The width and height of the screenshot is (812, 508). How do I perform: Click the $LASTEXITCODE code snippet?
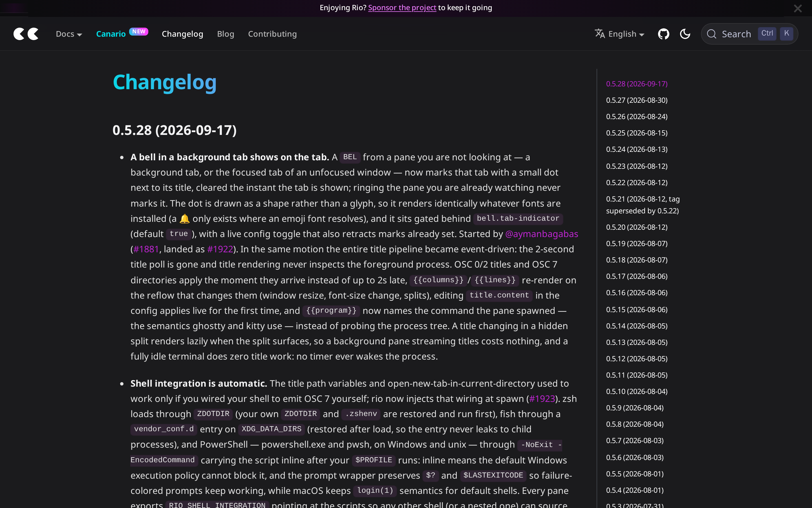click(x=493, y=476)
